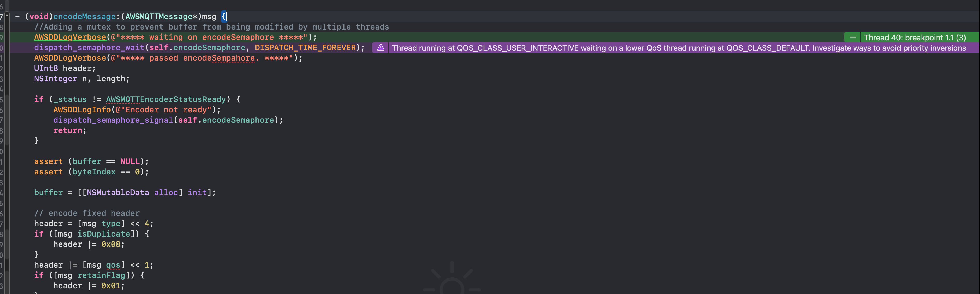980x294 pixels.
Task: Select the AWSMQTTEncoderStatusReady constant
Action: (x=167, y=99)
